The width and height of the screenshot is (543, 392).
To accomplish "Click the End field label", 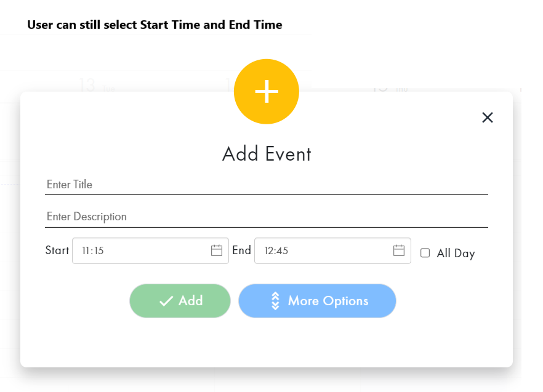I will coord(241,250).
